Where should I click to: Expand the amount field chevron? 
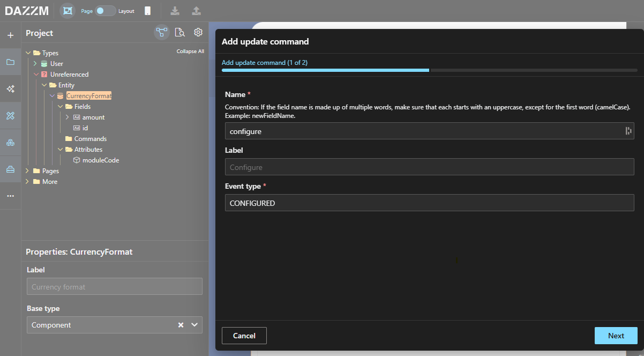(x=68, y=117)
